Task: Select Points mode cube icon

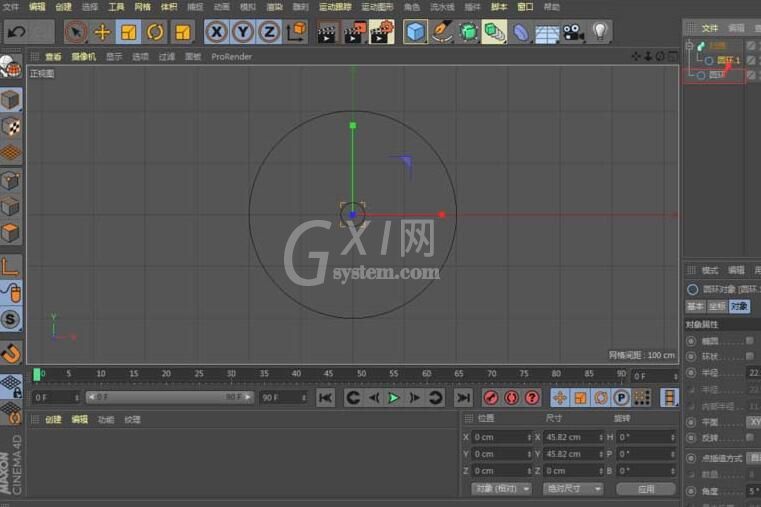Action: (11, 180)
